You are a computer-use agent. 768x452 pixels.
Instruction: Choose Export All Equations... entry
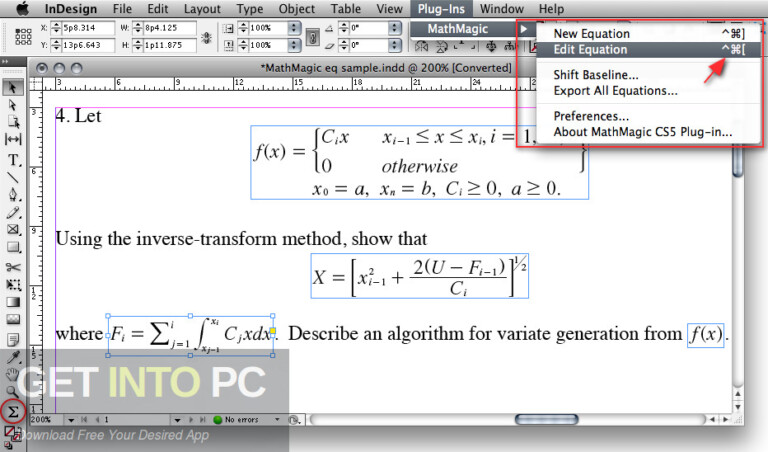click(648, 91)
